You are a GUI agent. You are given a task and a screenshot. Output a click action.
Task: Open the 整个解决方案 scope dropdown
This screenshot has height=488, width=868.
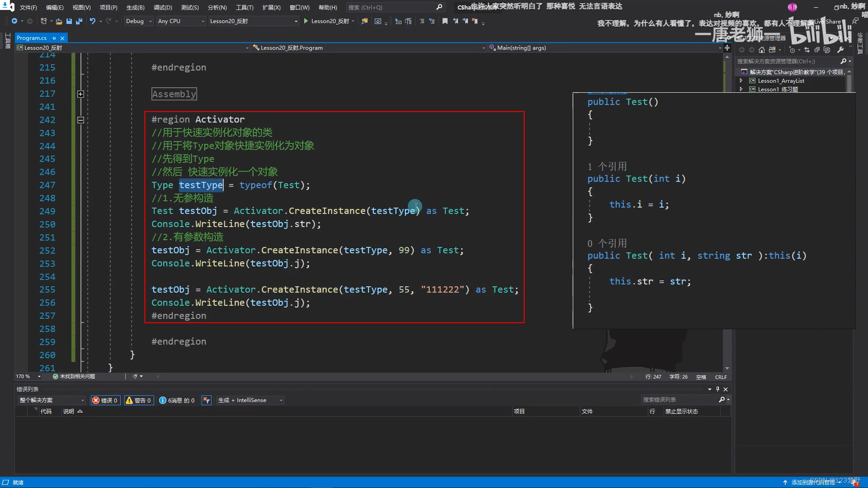pyautogui.click(x=52, y=400)
